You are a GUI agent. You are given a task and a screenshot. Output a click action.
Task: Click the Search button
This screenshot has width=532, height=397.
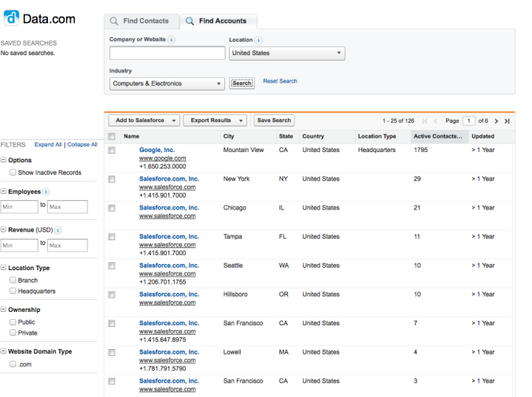coord(242,83)
